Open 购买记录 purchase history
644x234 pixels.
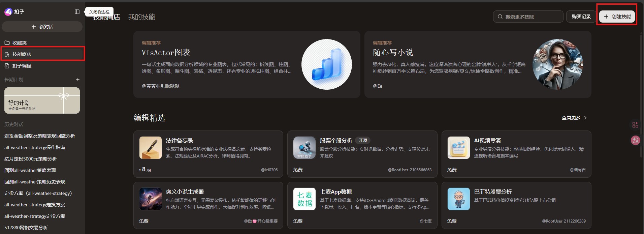581,17
